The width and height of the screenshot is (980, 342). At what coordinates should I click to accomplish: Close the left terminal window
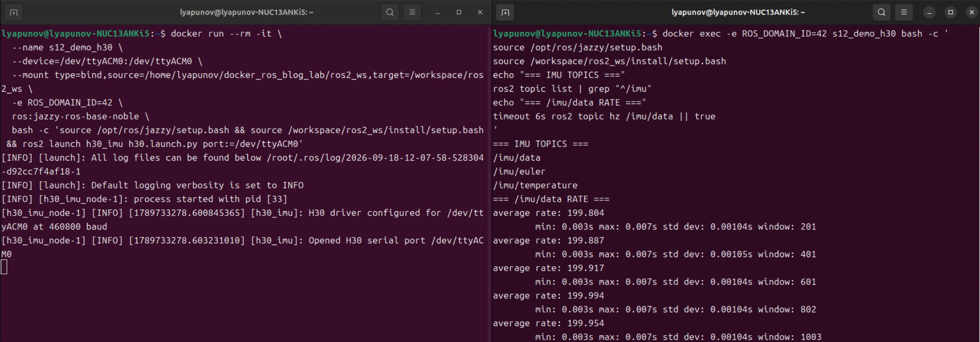(480, 12)
